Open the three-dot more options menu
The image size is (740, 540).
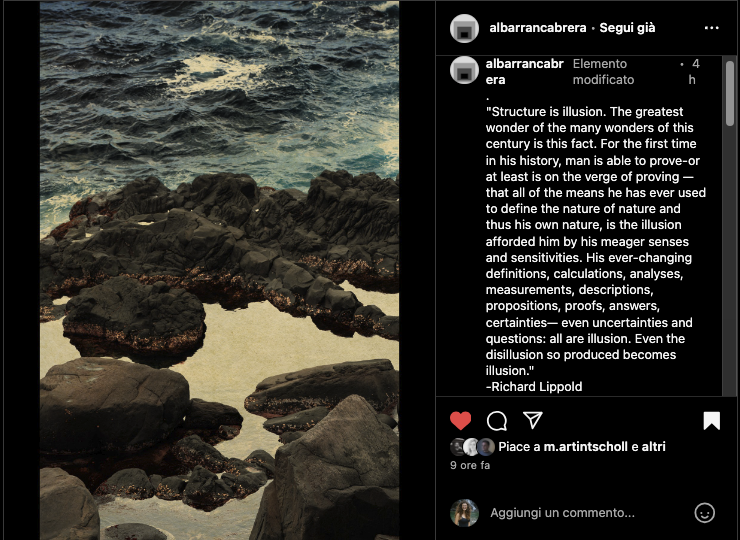(711, 28)
